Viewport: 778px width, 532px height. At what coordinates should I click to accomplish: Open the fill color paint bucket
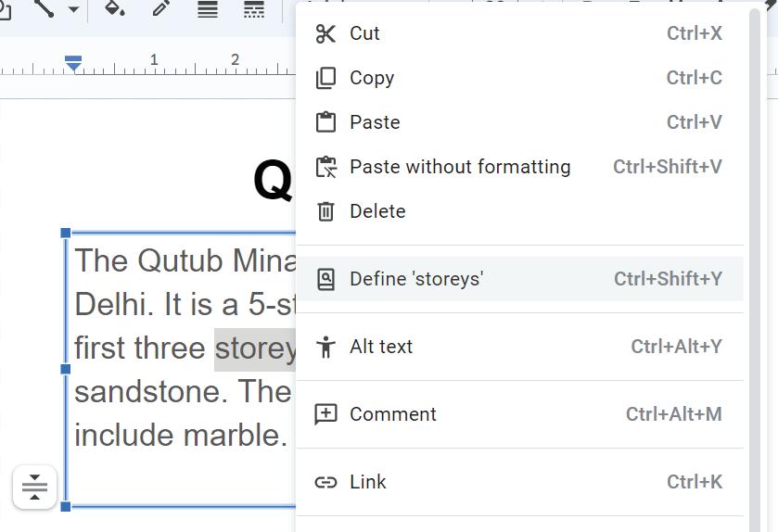click(114, 9)
